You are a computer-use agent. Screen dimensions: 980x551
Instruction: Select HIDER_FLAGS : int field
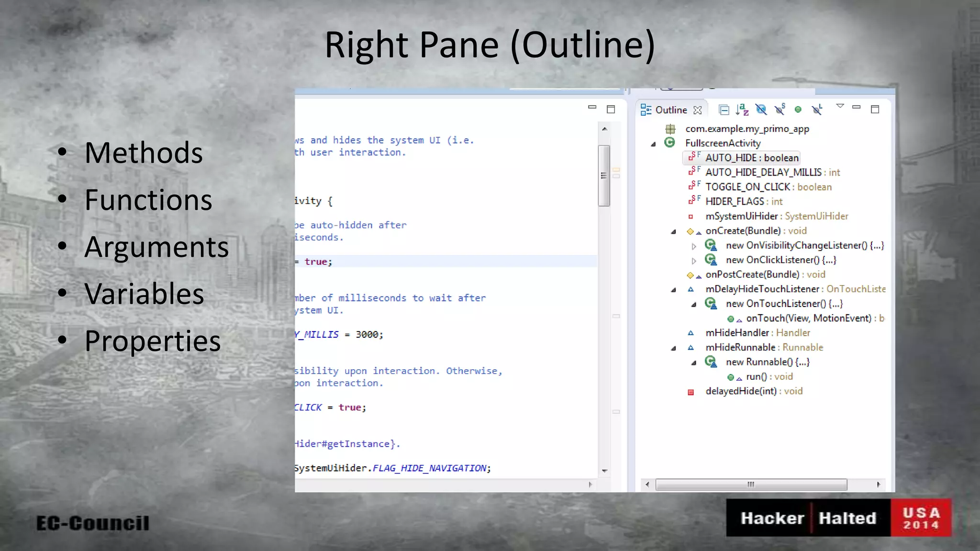(x=744, y=201)
